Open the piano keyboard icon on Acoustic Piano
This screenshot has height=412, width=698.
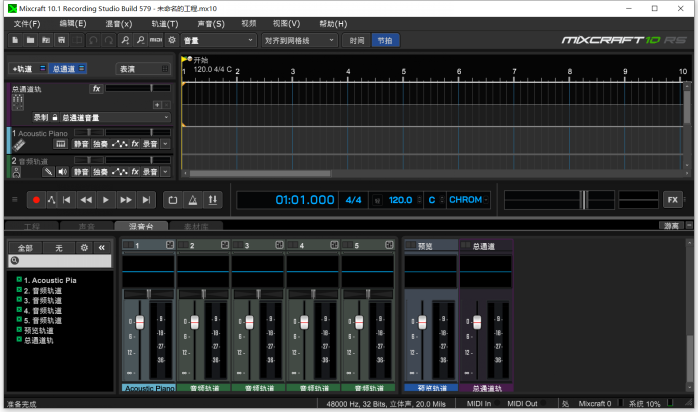(x=61, y=144)
